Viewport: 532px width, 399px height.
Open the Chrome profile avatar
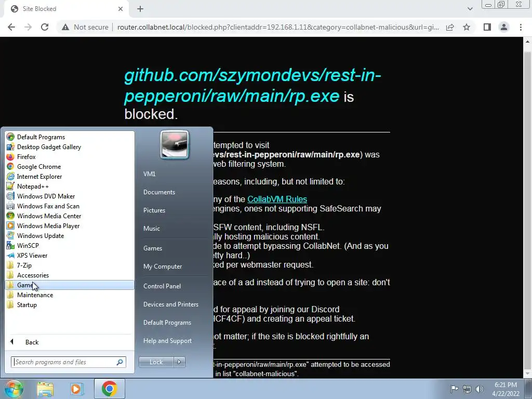[x=504, y=27]
